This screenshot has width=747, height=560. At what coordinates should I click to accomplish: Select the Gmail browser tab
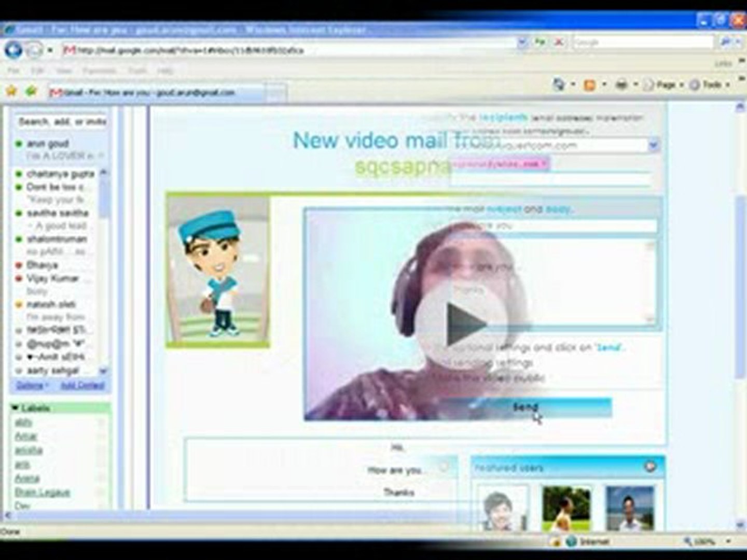pyautogui.click(x=156, y=93)
